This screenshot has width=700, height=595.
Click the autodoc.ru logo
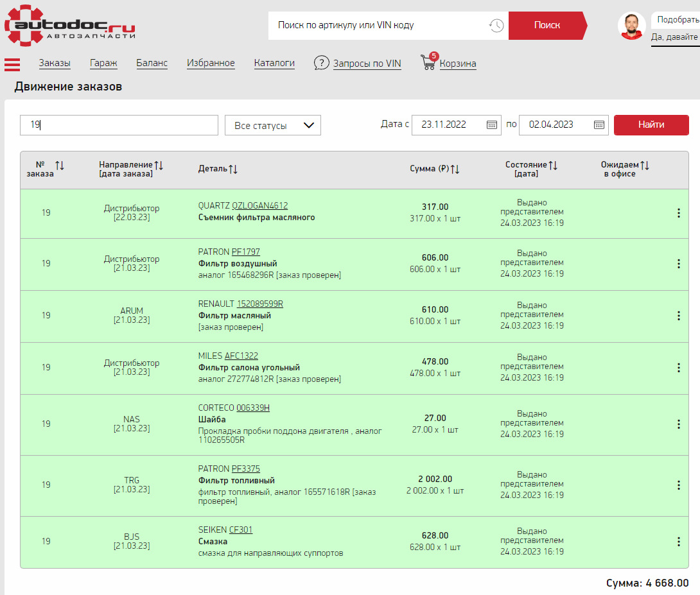[x=69, y=26]
